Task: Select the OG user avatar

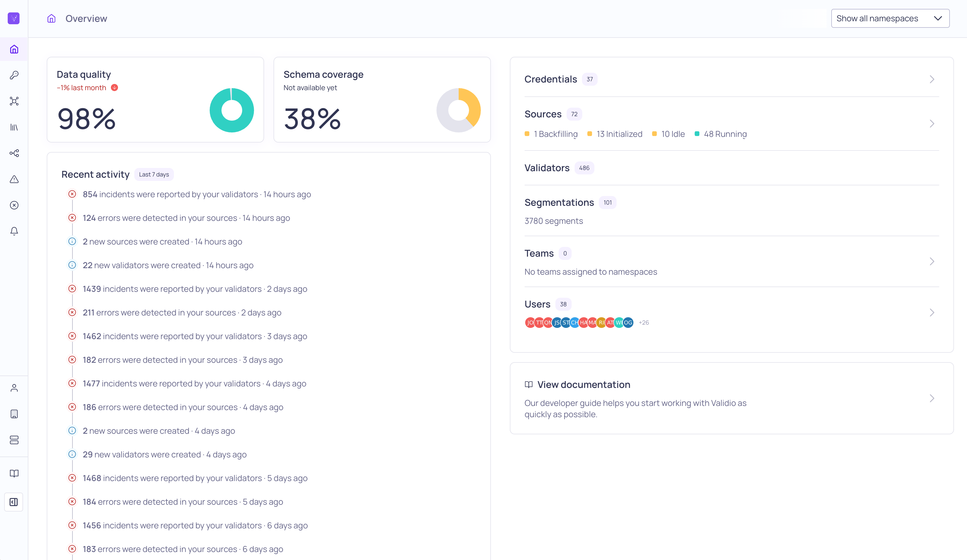Action: point(628,323)
